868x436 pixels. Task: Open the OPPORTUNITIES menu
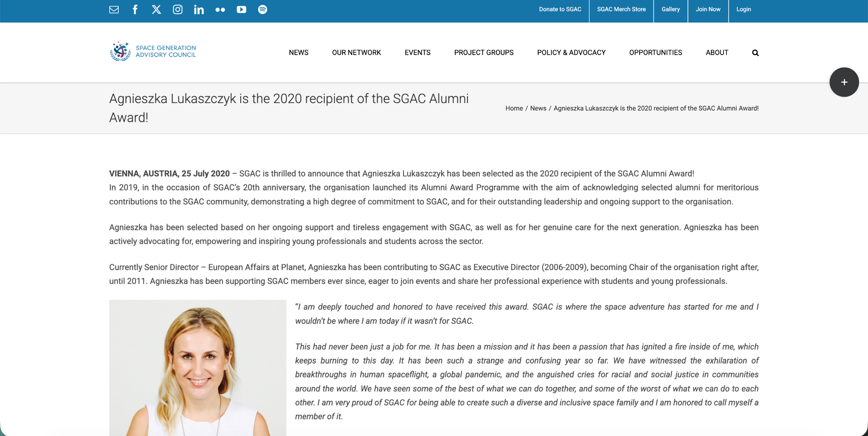point(656,53)
